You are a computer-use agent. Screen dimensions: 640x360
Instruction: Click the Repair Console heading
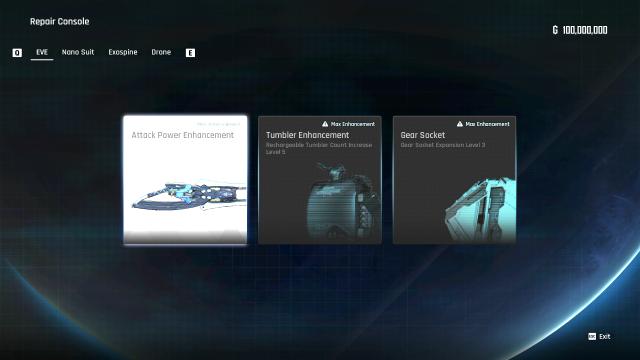[x=60, y=22]
